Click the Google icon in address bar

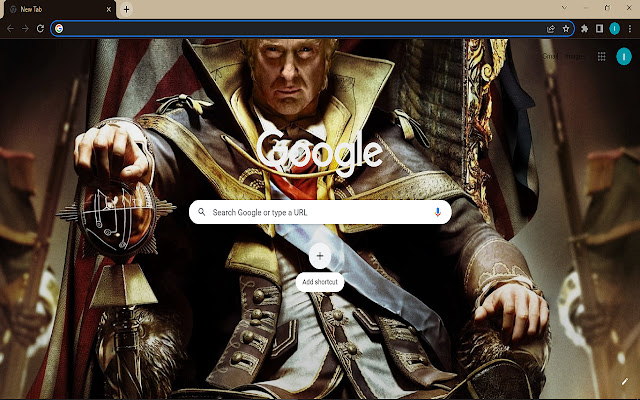click(x=59, y=29)
